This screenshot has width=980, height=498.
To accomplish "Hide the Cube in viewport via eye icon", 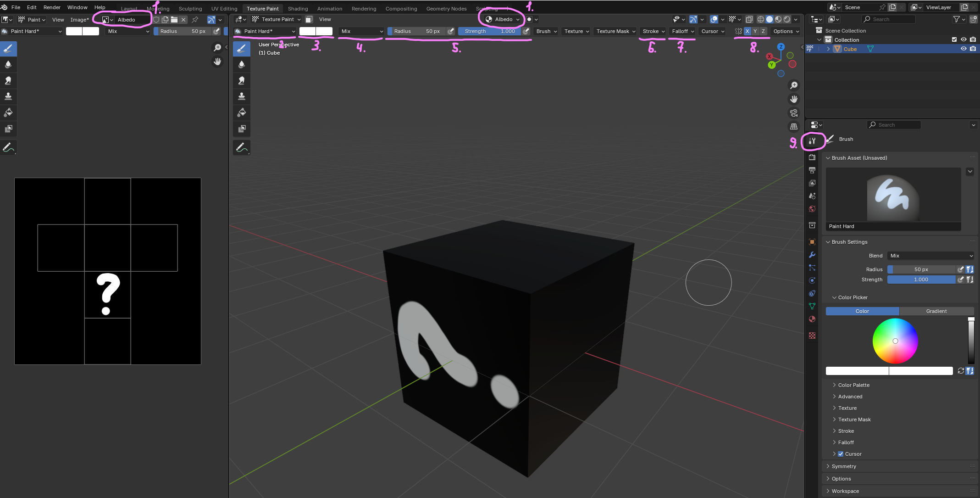I will pos(963,49).
